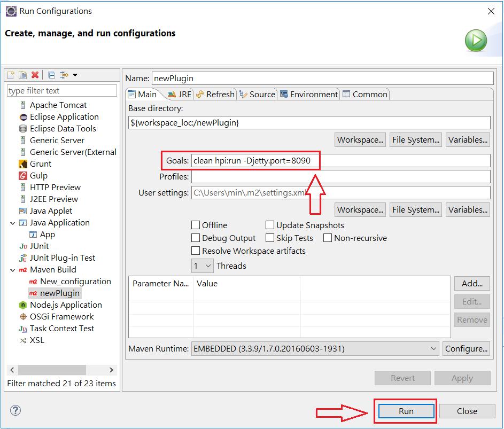Click the Add... parameter button

click(x=472, y=284)
